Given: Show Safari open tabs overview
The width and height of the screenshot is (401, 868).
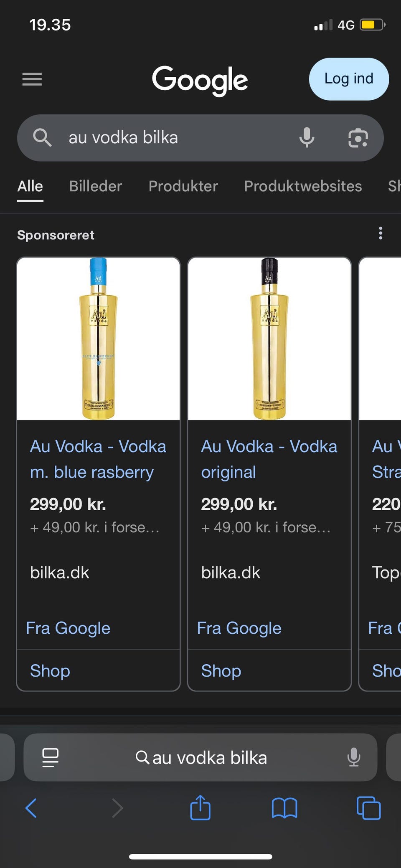Looking at the screenshot, I should click(x=368, y=808).
